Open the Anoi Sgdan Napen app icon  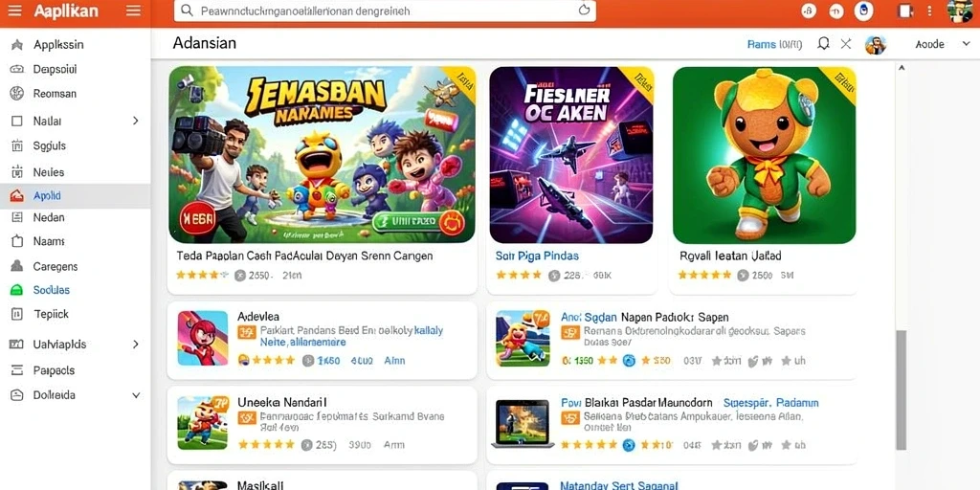coord(523,338)
